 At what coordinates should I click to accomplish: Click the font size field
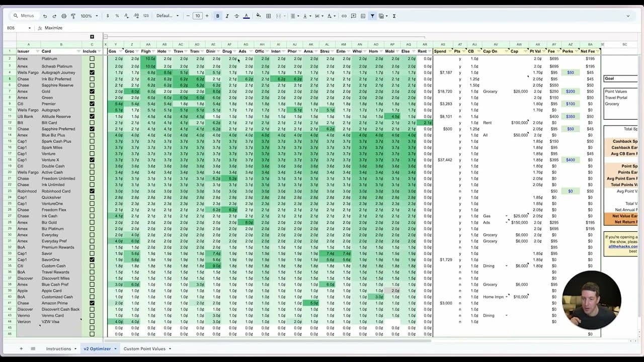198,16
